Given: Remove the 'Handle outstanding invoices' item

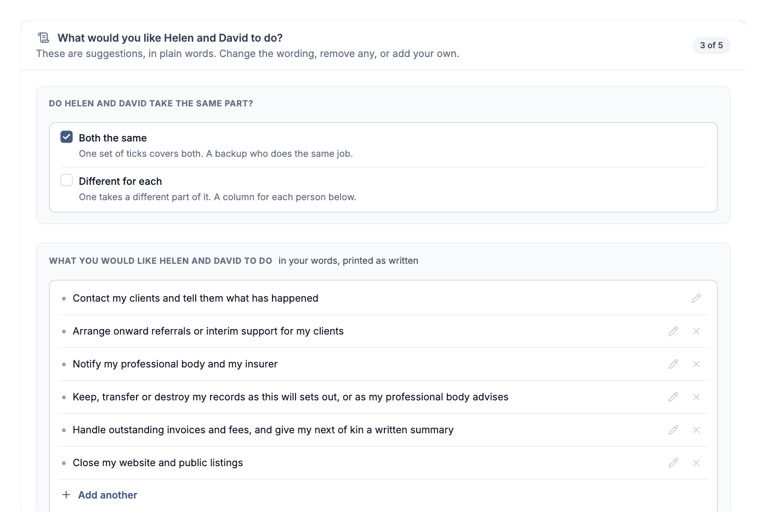Looking at the screenshot, I should 696,430.
